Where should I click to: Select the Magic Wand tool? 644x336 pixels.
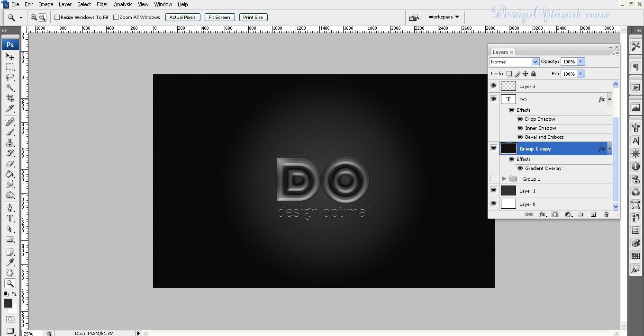tap(10, 88)
